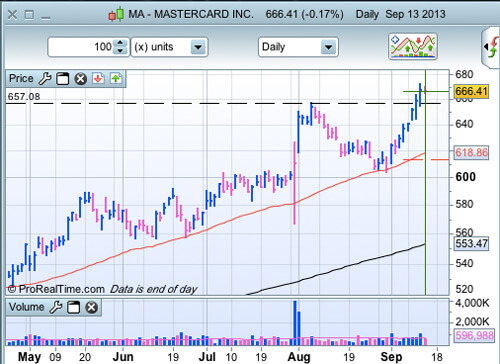Click the candlestick icon beside MA title
This screenshot has height=364, width=500.
pyautogui.click(x=116, y=15)
